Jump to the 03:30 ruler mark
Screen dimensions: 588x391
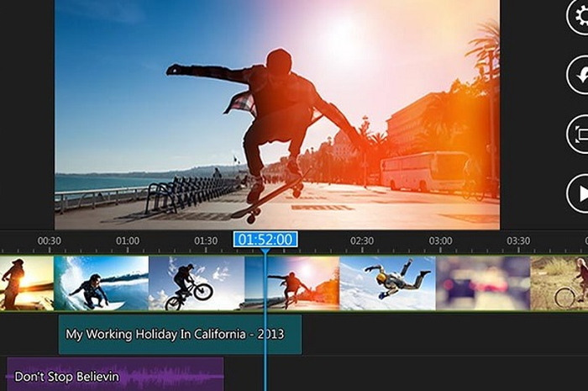518,240
